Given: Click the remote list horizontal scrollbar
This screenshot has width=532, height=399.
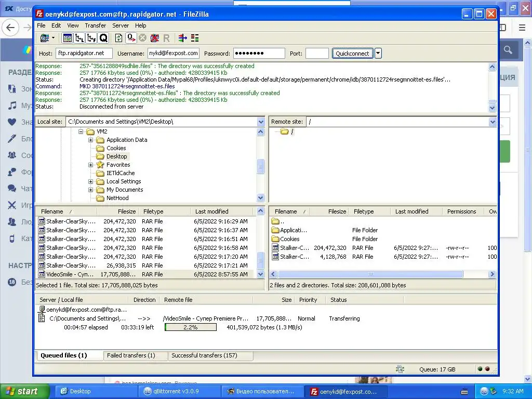Looking at the screenshot, I should point(370,274).
